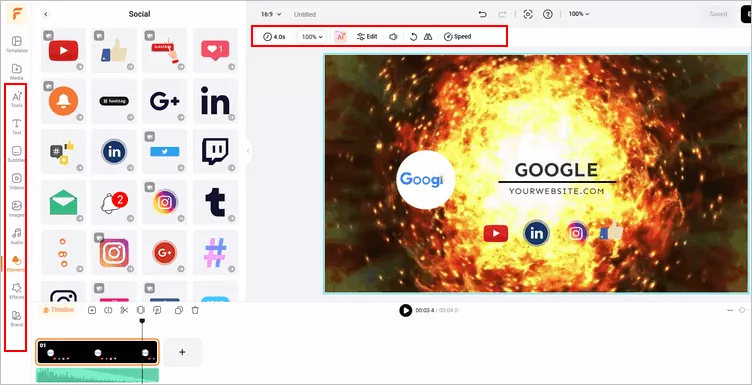Open the Images sidebar panel
Image resolution: width=752 pixels, height=385 pixels.
click(x=16, y=209)
